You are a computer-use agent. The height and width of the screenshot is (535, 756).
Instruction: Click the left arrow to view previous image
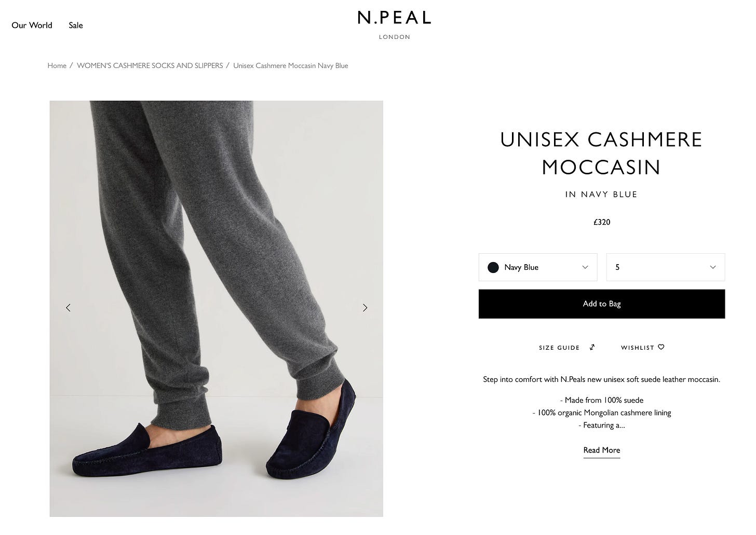[x=68, y=308]
